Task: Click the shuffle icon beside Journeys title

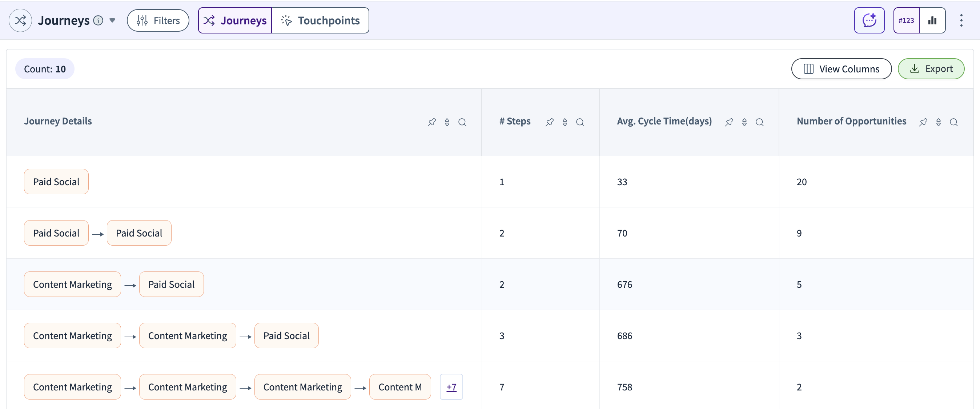Action: 20,20
